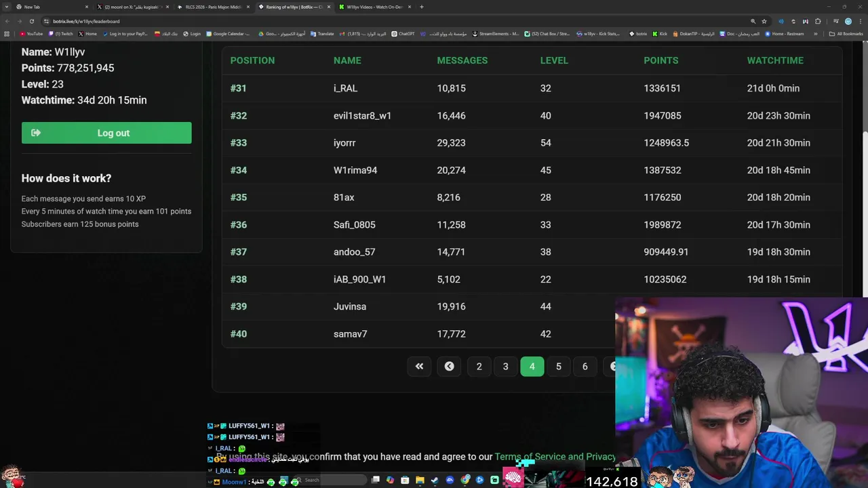Go to leaderboard page 5
The height and width of the screenshot is (488, 868).
559,366
